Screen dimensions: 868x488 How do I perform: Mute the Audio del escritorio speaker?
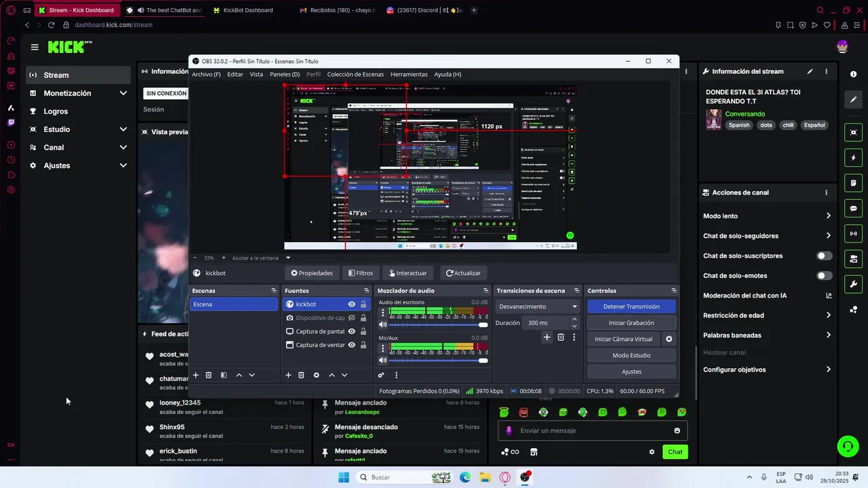[x=382, y=325]
